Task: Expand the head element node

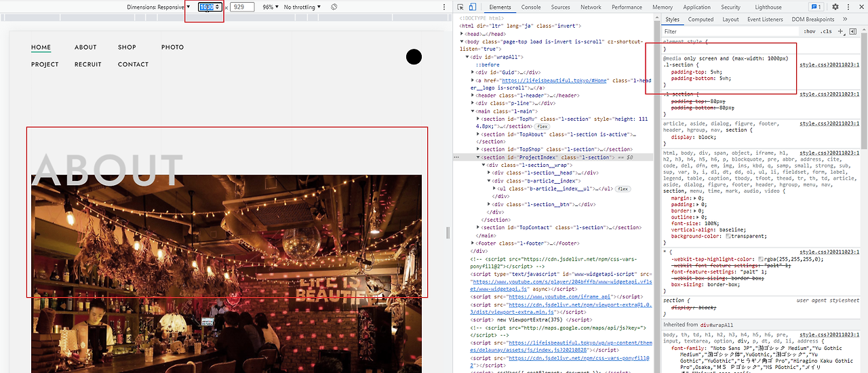Action: point(462,34)
